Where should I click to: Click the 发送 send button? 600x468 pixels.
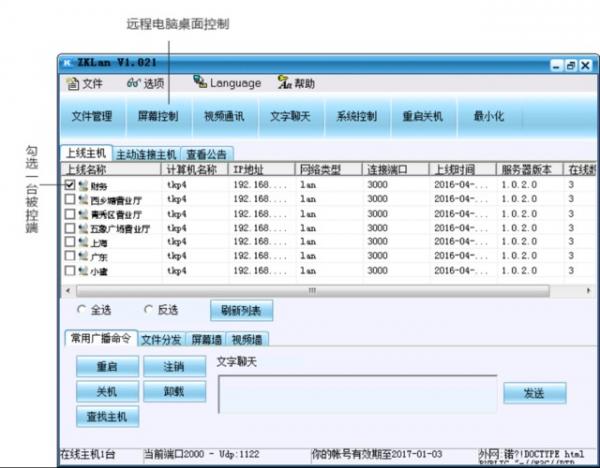pos(534,393)
